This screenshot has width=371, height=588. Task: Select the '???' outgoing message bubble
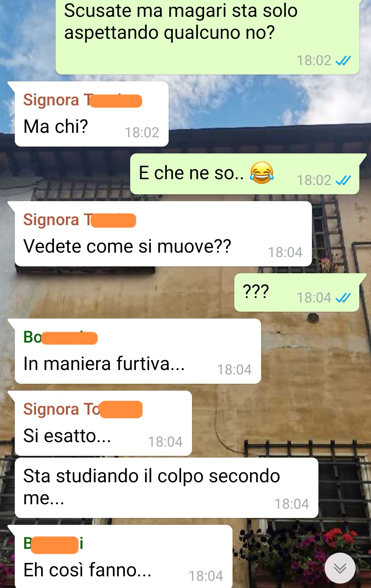[297, 292]
